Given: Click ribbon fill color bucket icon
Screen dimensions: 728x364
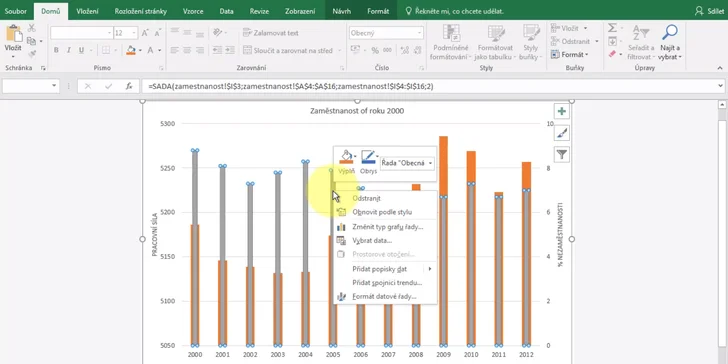Looking at the screenshot, I should pyautogui.click(x=131, y=50).
